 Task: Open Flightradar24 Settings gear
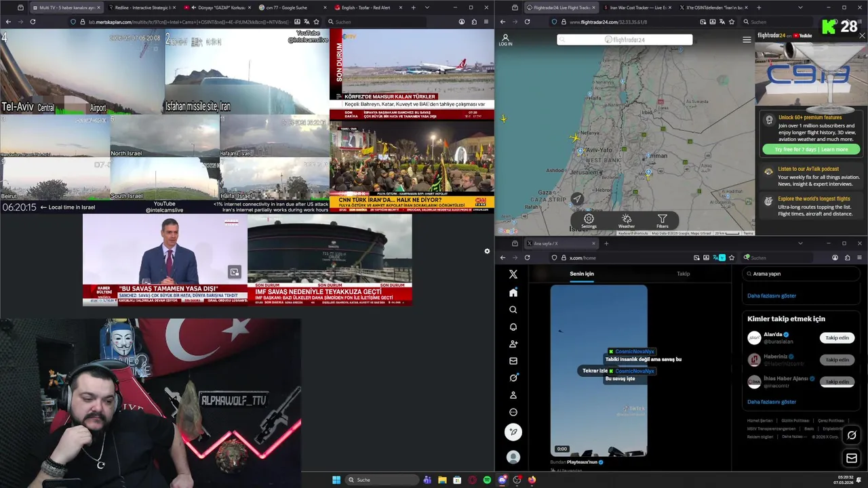(589, 220)
